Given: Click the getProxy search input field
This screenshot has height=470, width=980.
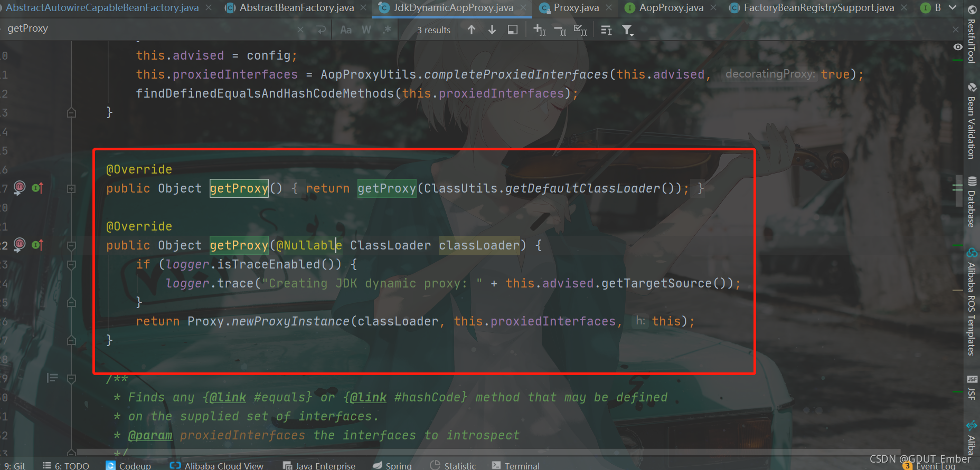Looking at the screenshot, I should click(148, 28).
